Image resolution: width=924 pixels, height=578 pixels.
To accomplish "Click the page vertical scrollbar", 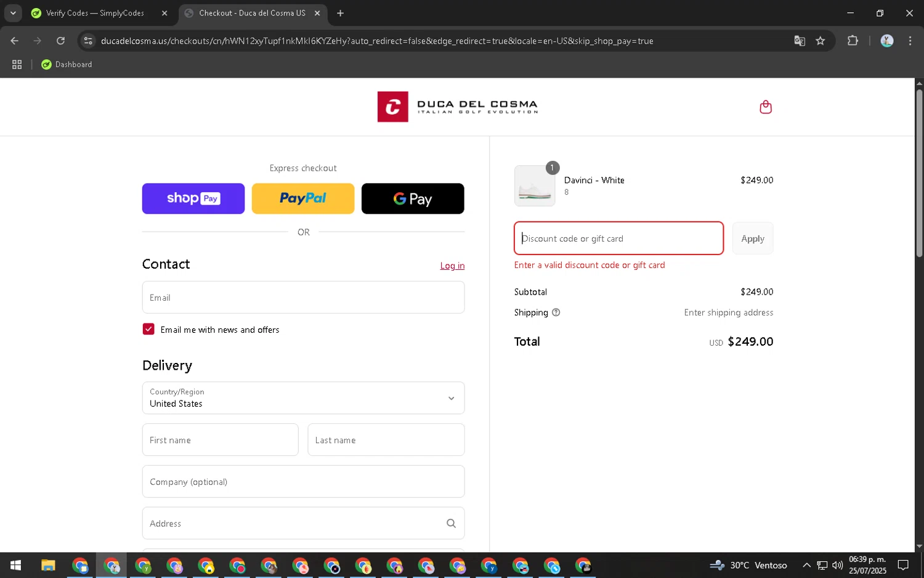I will click(919, 173).
